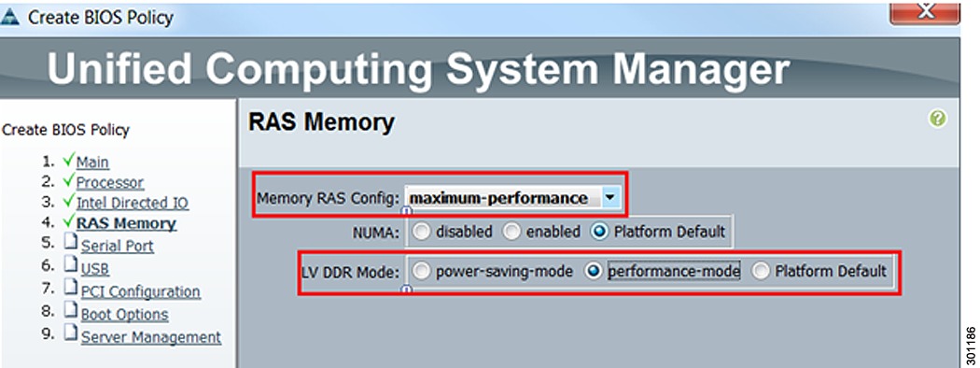The height and width of the screenshot is (368, 980).
Task: Set NUMA to disabled
Action: (x=423, y=232)
